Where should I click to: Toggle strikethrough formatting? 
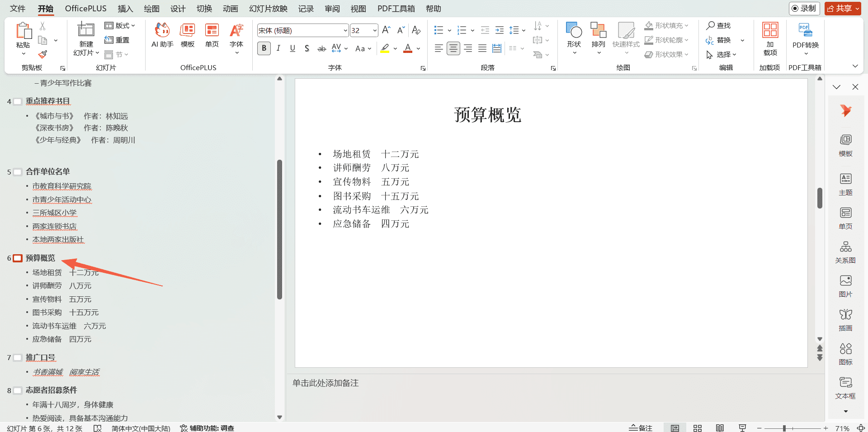click(x=321, y=48)
